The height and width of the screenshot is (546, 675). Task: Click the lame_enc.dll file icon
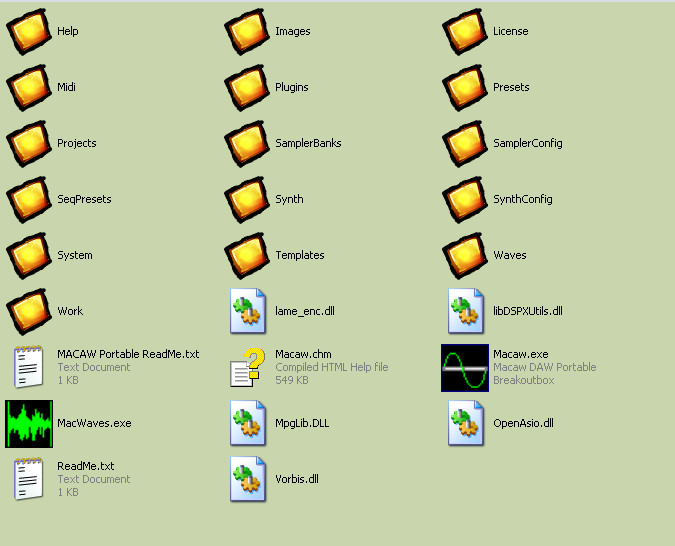(x=248, y=311)
